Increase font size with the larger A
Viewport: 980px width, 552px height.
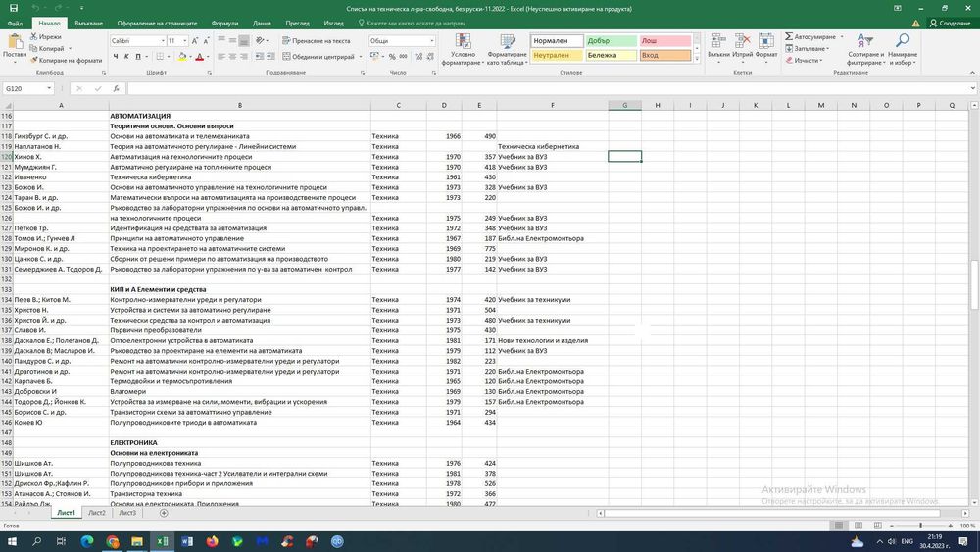click(195, 40)
